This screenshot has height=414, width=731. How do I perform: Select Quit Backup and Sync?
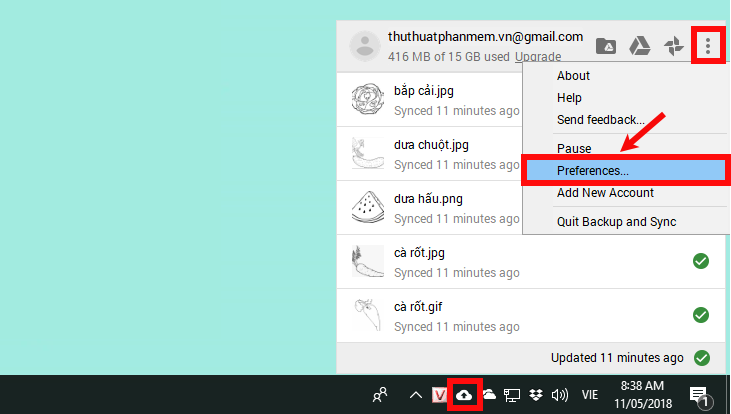pyautogui.click(x=616, y=221)
